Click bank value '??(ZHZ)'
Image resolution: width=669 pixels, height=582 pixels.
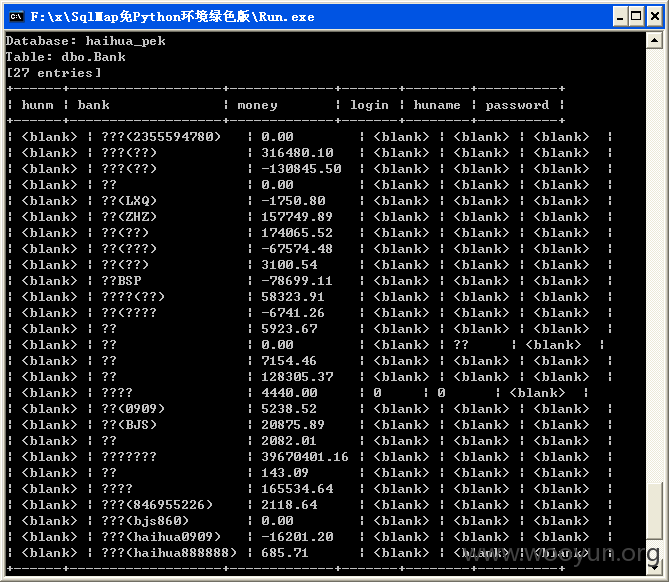[129, 217]
